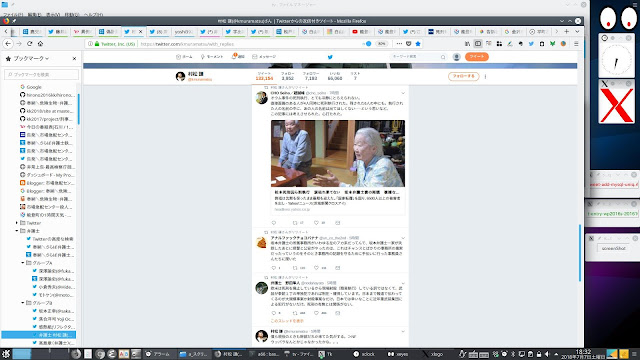Open the モーメント nav item
The height and width of the screenshot is (360, 640).
[212, 57]
